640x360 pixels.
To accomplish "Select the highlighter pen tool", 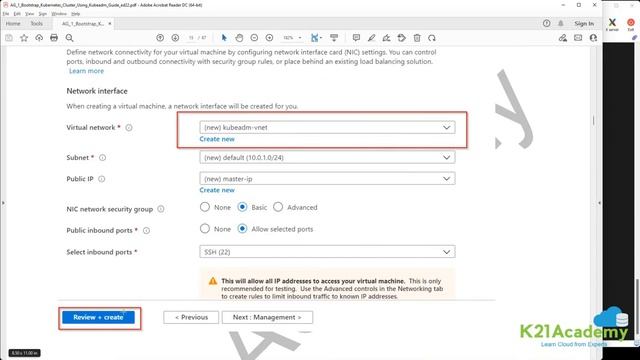I will pyautogui.click(x=371, y=38).
